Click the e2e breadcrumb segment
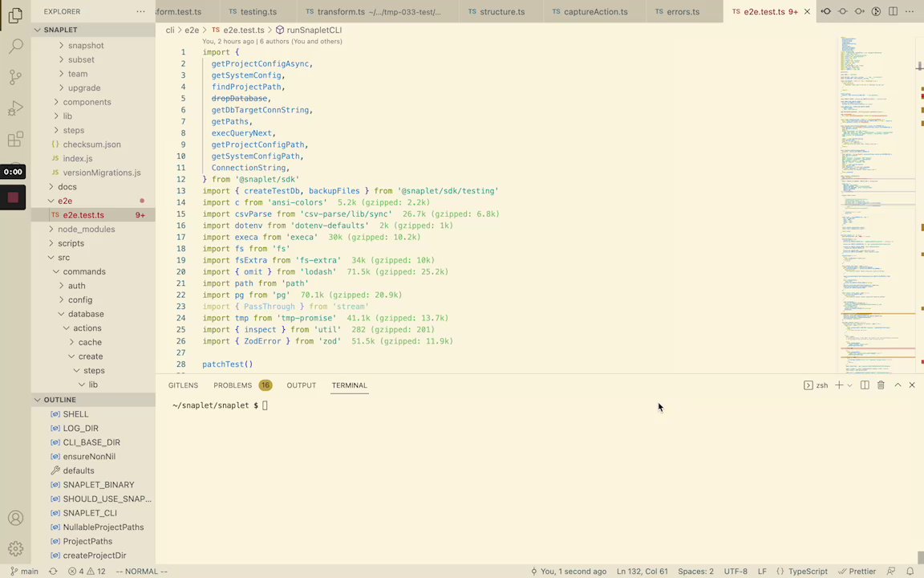This screenshot has height=578, width=924. (x=192, y=30)
